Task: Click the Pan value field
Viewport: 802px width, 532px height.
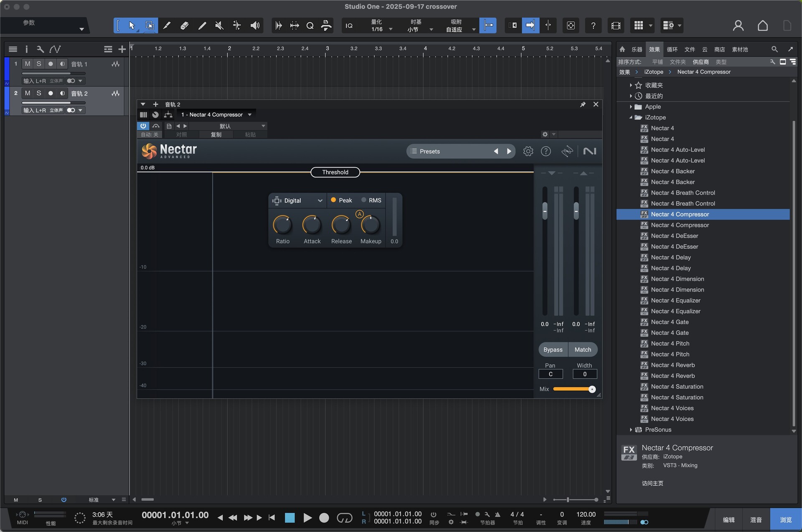Action: [x=551, y=374]
